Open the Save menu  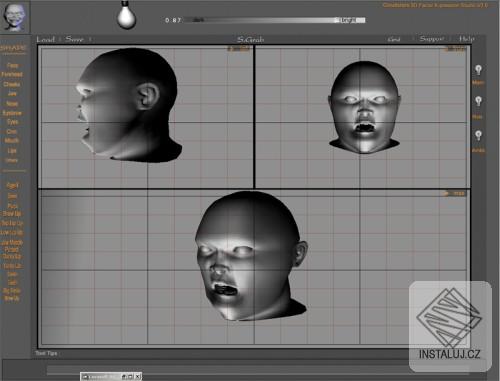click(74, 39)
